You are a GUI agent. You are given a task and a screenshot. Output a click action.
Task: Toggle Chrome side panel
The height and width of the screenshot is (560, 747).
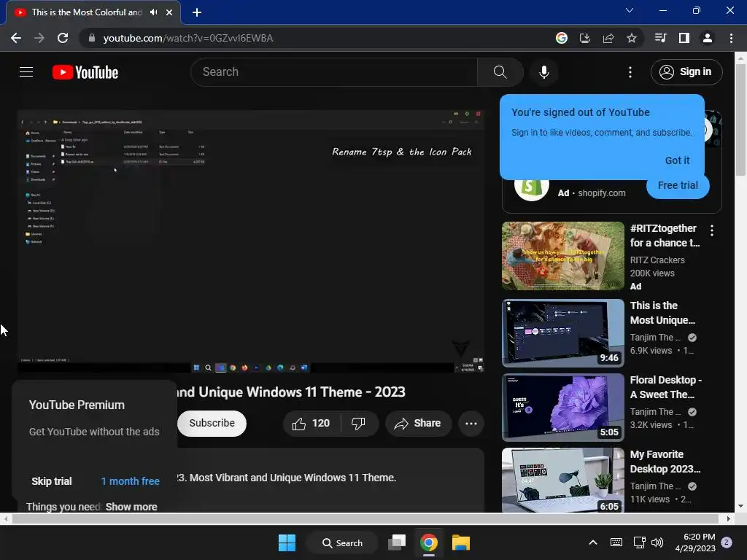pyautogui.click(x=684, y=38)
